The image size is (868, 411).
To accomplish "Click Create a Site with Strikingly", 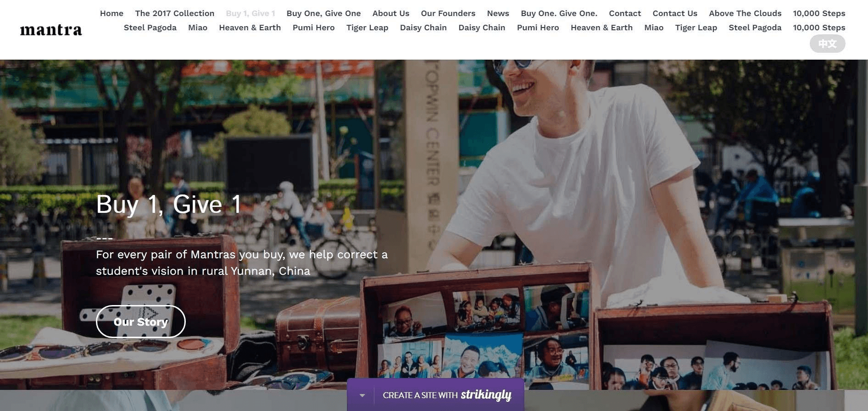I will pos(447,395).
